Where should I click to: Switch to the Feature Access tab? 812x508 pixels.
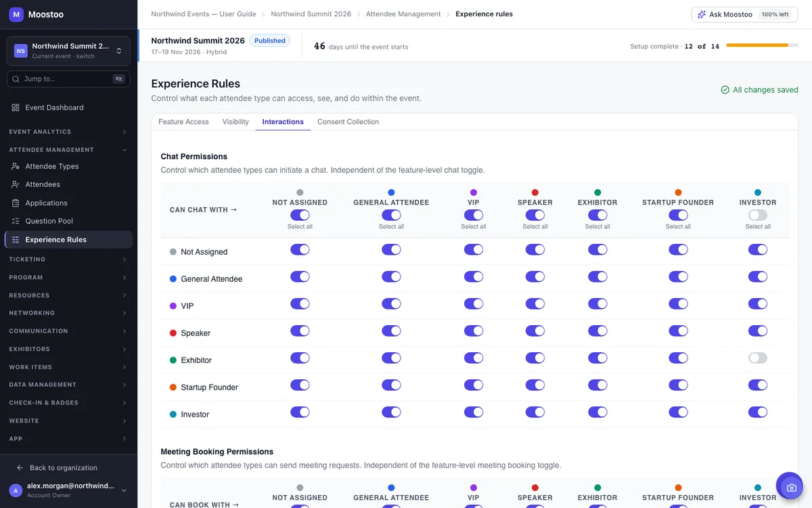click(183, 122)
